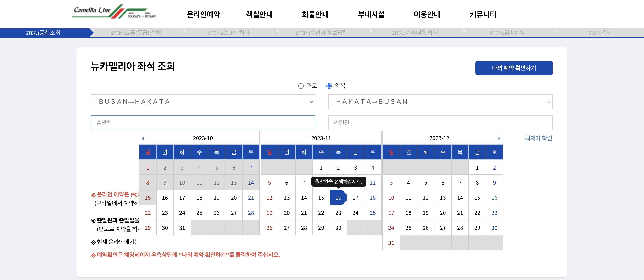The image size is (644, 280).
Task: Select December 8 in calendar
Action: pos(477,183)
